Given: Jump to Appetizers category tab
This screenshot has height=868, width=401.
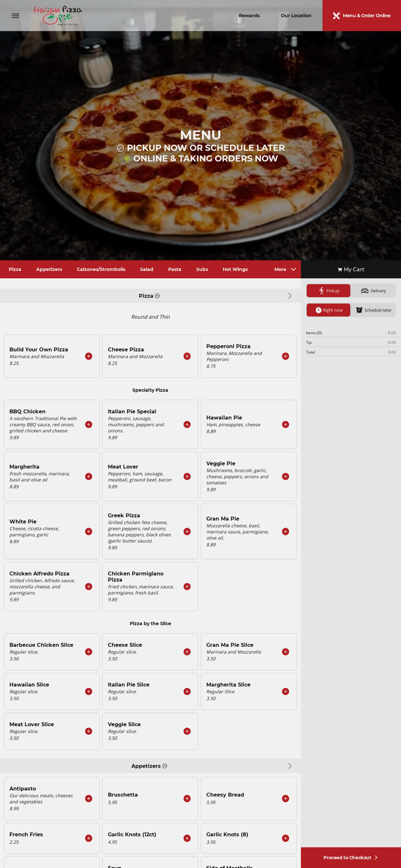Looking at the screenshot, I should [49, 270].
